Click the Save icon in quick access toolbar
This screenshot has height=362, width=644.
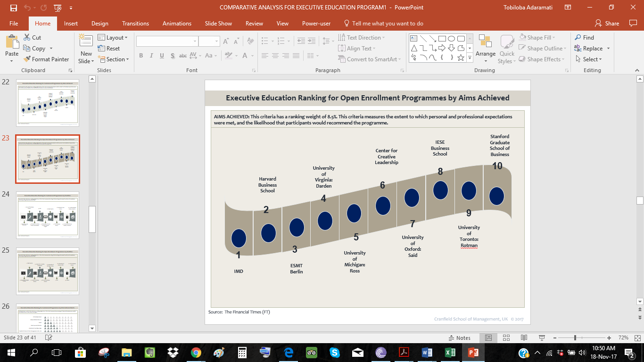13,8
